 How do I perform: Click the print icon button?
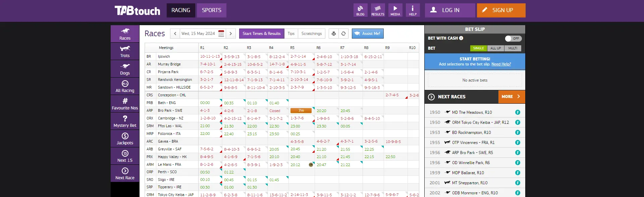coord(333,34)
